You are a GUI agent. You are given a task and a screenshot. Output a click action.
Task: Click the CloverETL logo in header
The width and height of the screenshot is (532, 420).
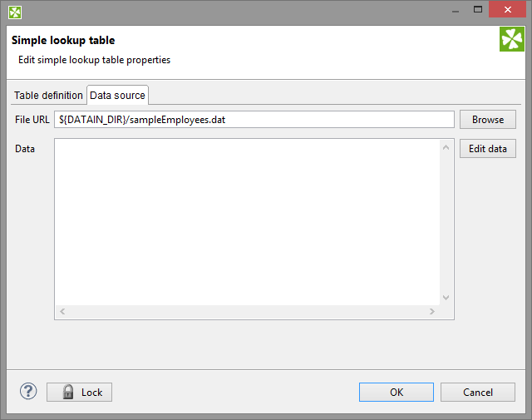click(x=512, y=39)
